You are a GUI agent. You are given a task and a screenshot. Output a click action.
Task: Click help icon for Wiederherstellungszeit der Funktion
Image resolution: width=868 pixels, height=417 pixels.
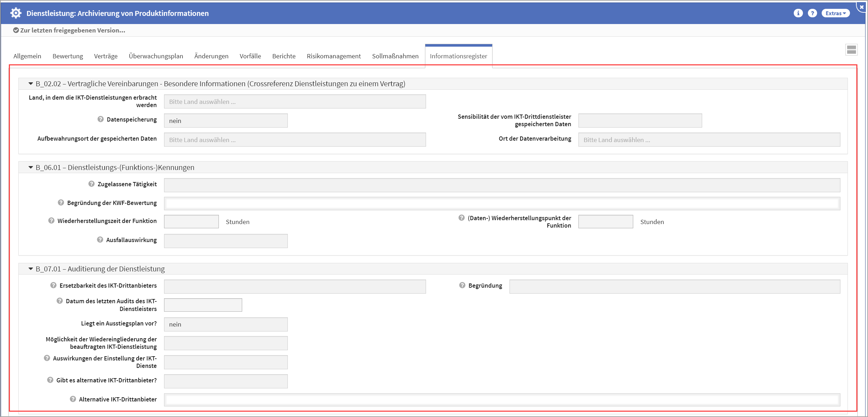[x=51, y=221]
